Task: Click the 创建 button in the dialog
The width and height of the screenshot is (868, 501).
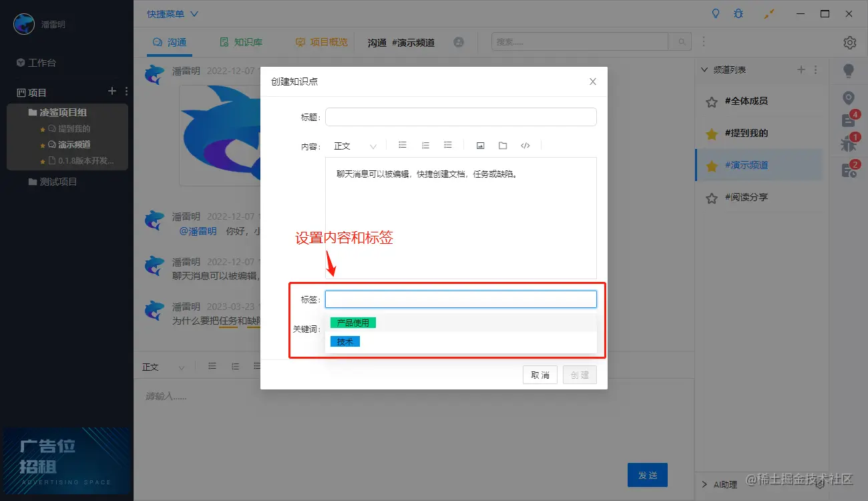Action: tap(580, 375)
